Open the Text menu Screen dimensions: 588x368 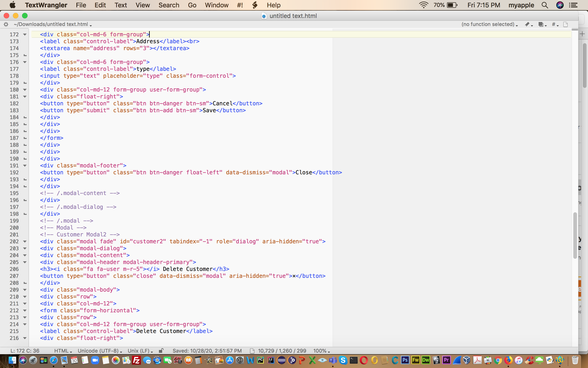pos(121,5)
